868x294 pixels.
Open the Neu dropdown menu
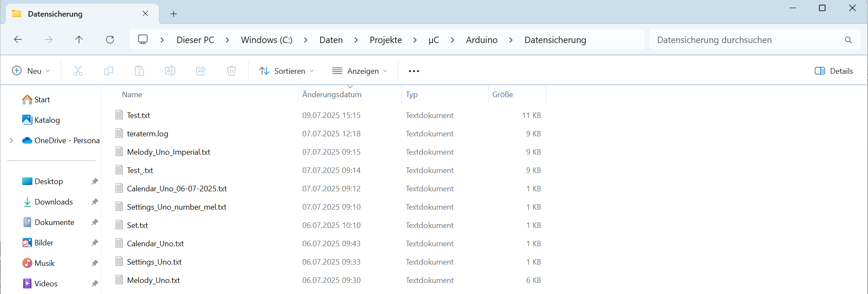[x=31, y=71]
